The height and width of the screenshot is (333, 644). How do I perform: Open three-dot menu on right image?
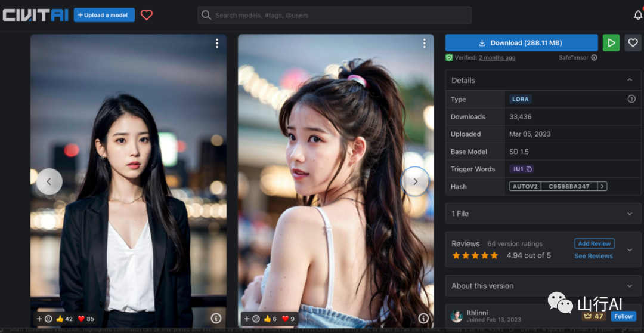[424, 44]
